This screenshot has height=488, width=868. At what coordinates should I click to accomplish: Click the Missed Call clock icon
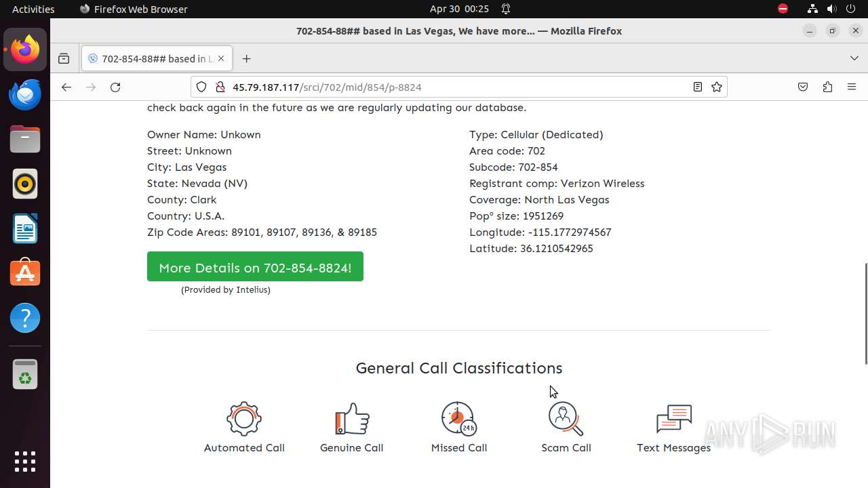coord(459,418)
